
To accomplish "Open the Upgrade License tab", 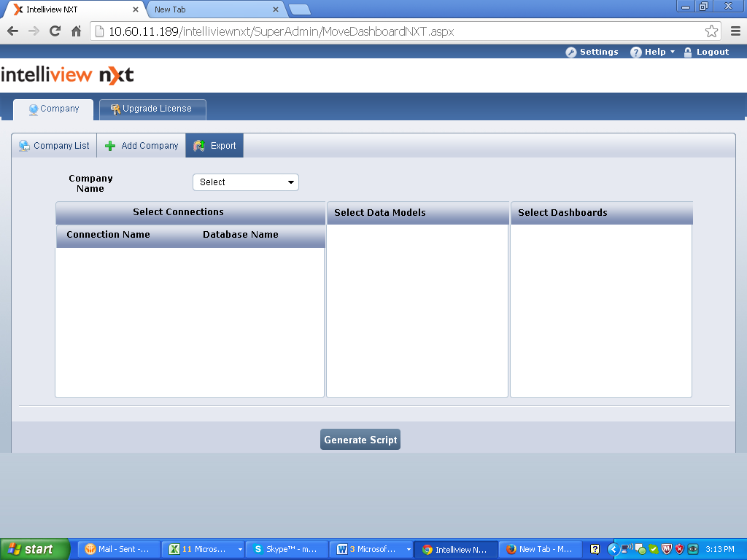I will (152, 109).
